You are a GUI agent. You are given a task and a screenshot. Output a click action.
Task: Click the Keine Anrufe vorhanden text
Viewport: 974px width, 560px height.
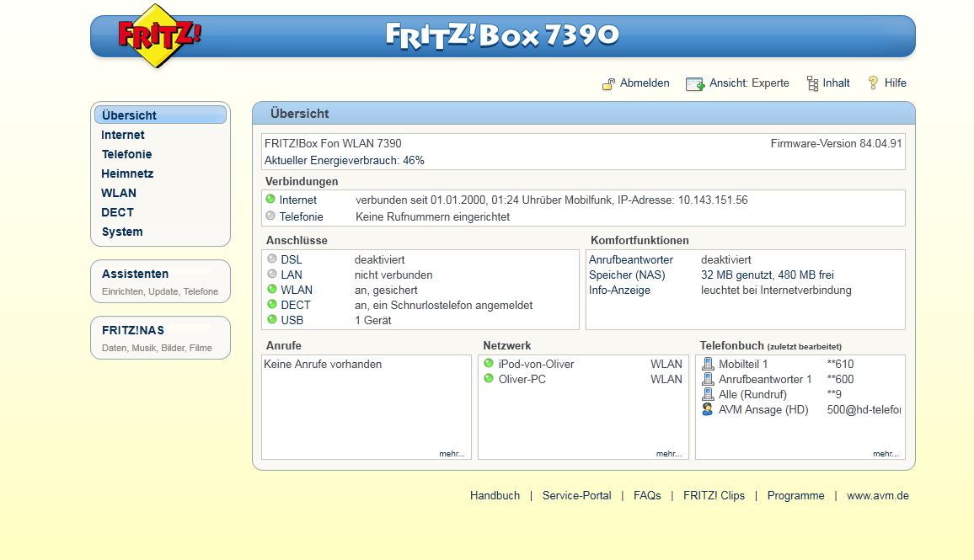tap(323, 364)
